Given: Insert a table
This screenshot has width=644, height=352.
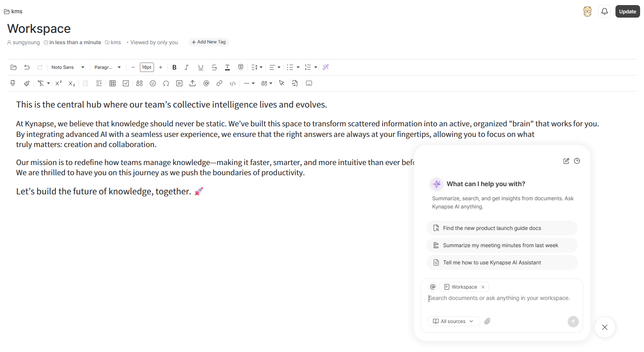Looking at the screenshot, I should pos(113,83).
